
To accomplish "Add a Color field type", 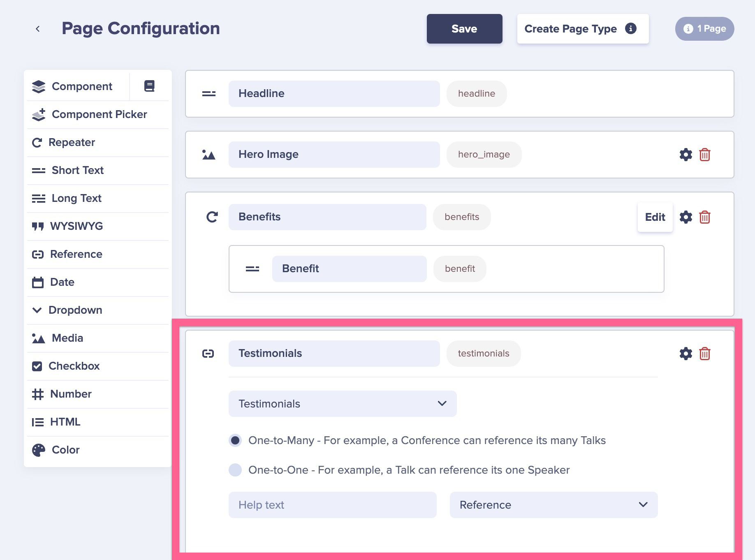I will [65, 450].
